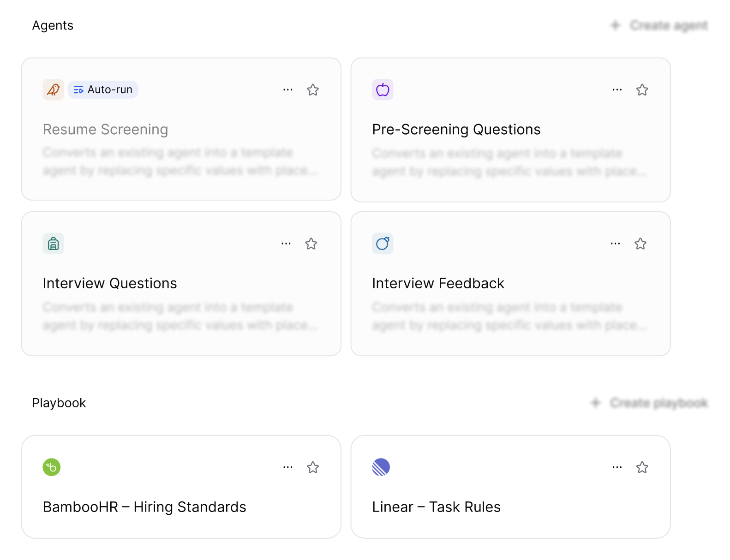The width and height of the screenshot is (730, 560).
Task: Open more options menu for Resume Screening
Action: tap(288, 89)
